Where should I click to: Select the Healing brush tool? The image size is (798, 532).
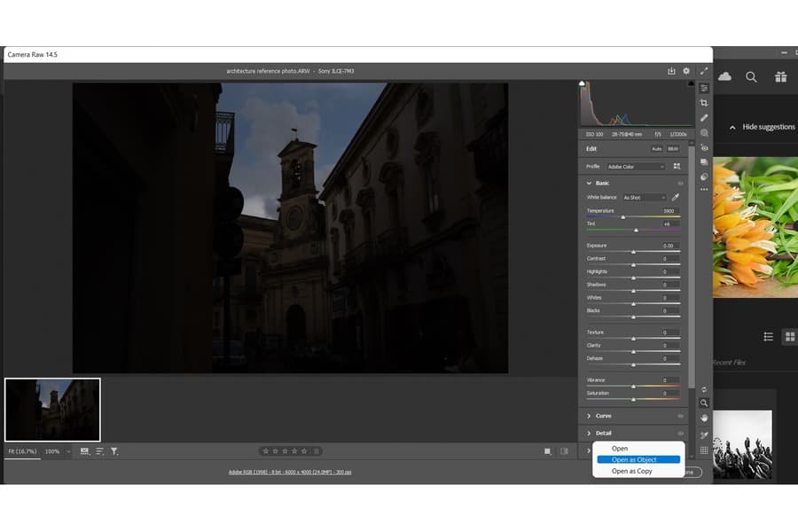[704, 118]
